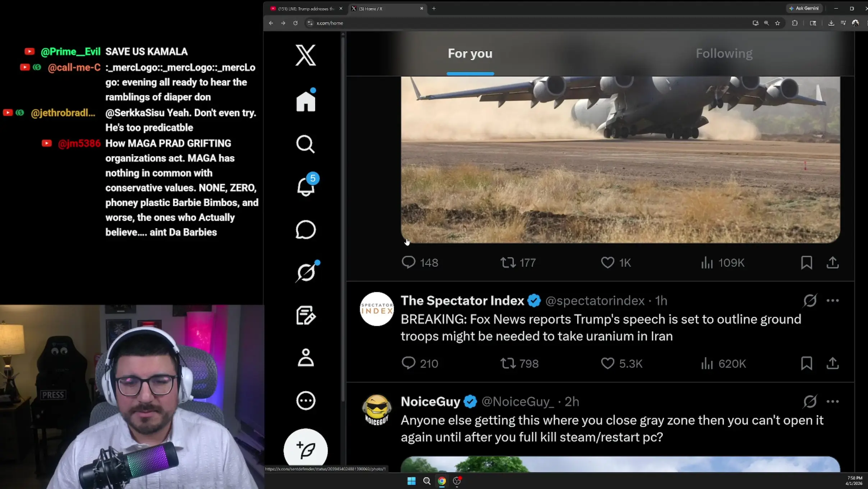Screen dimensions: 868x489
Task: Switch to the LIVE Trump addresses browser tab
Action: point(306,9)
